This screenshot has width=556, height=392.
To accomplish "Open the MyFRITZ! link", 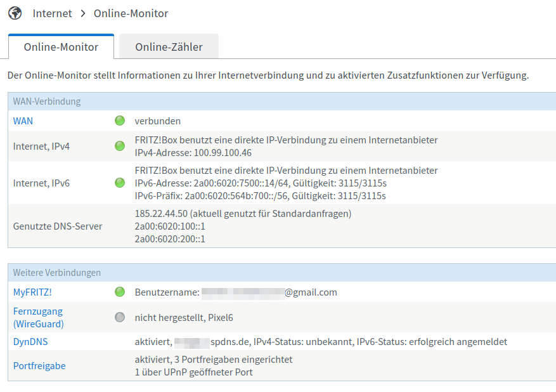I will 32,292.
